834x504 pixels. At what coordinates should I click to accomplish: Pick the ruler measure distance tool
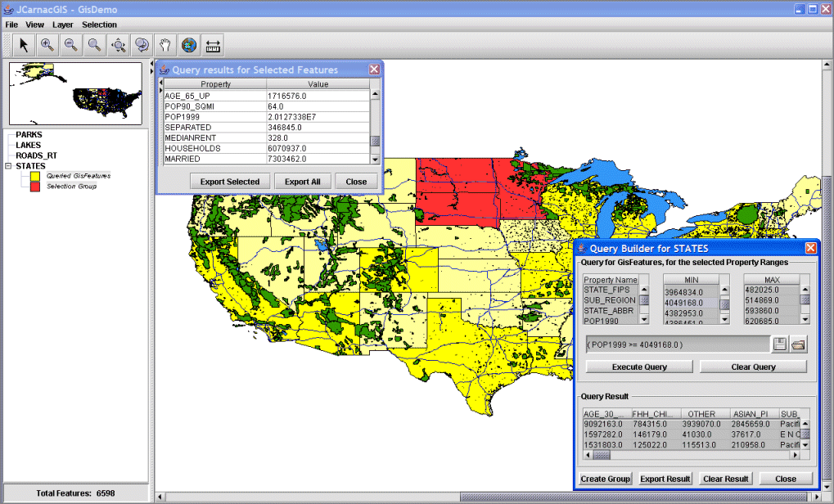pyautogui.click(x=213, y=45)
